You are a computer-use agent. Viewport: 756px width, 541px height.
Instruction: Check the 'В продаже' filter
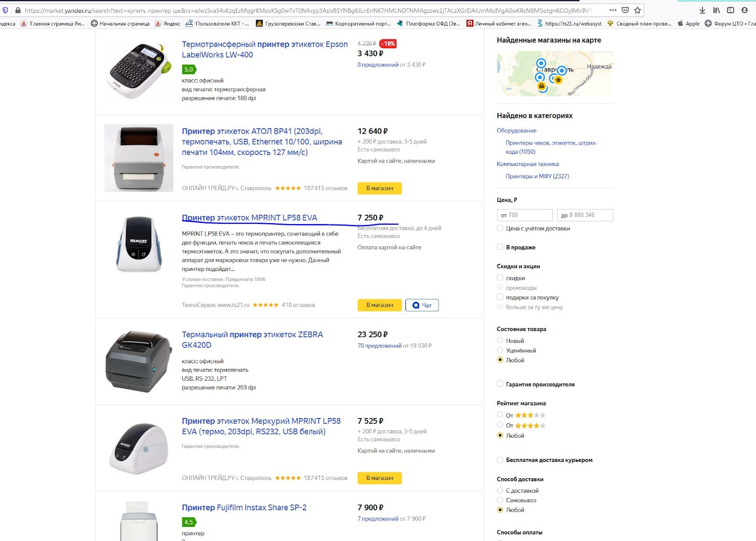coord(500,247)
